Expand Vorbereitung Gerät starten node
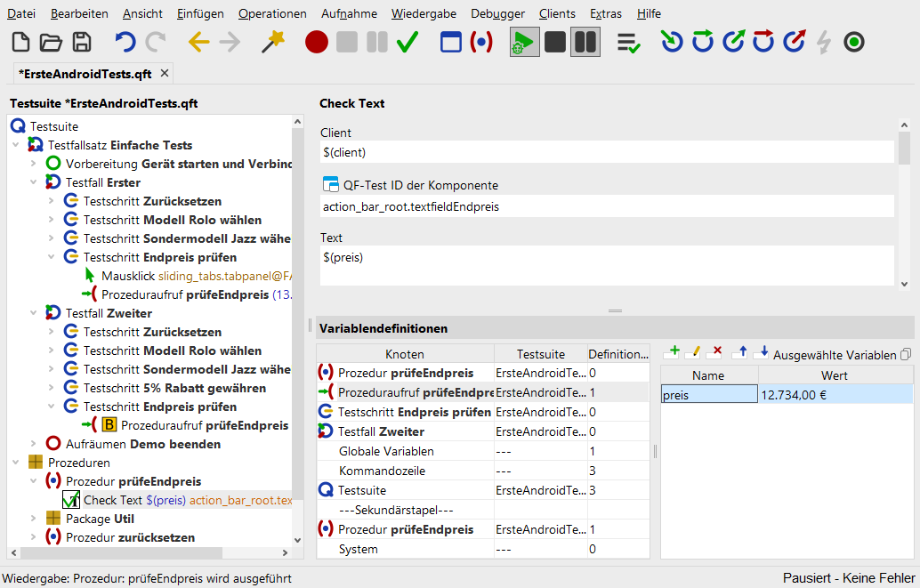920x588 pixels. (34, 164)
